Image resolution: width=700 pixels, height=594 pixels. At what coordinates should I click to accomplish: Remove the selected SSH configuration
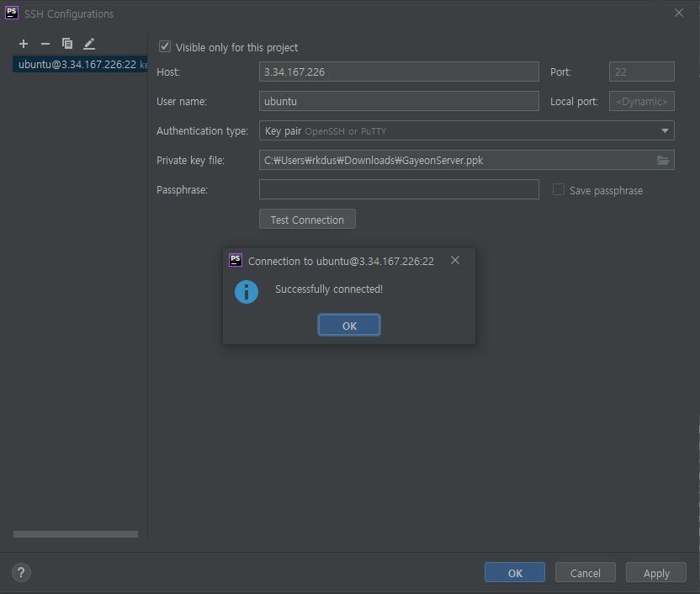pos(45,43)
